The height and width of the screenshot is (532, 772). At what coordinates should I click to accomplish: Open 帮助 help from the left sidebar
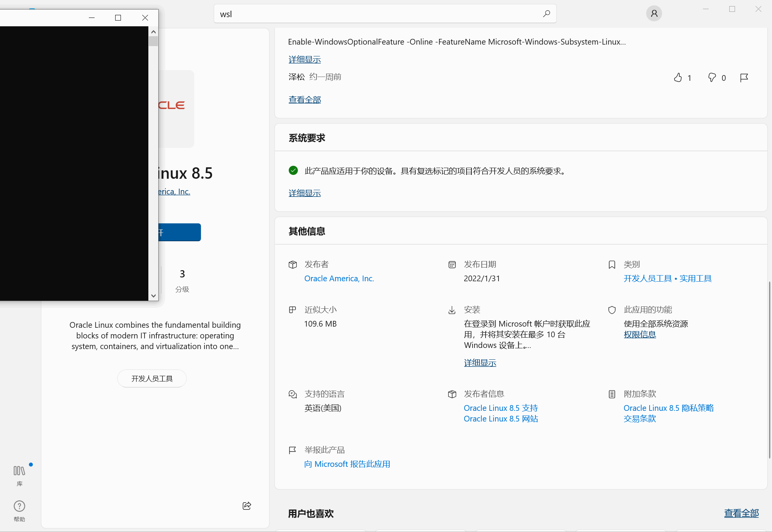coord(19,511)
